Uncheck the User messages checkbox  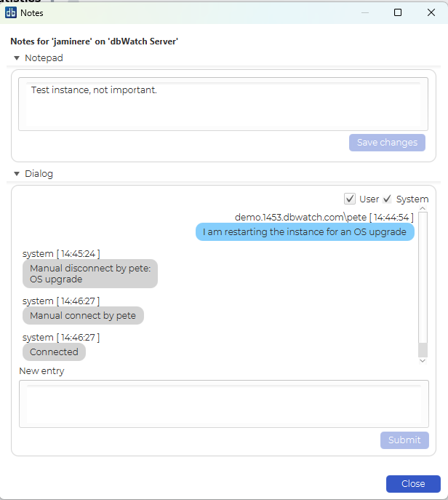350,199
